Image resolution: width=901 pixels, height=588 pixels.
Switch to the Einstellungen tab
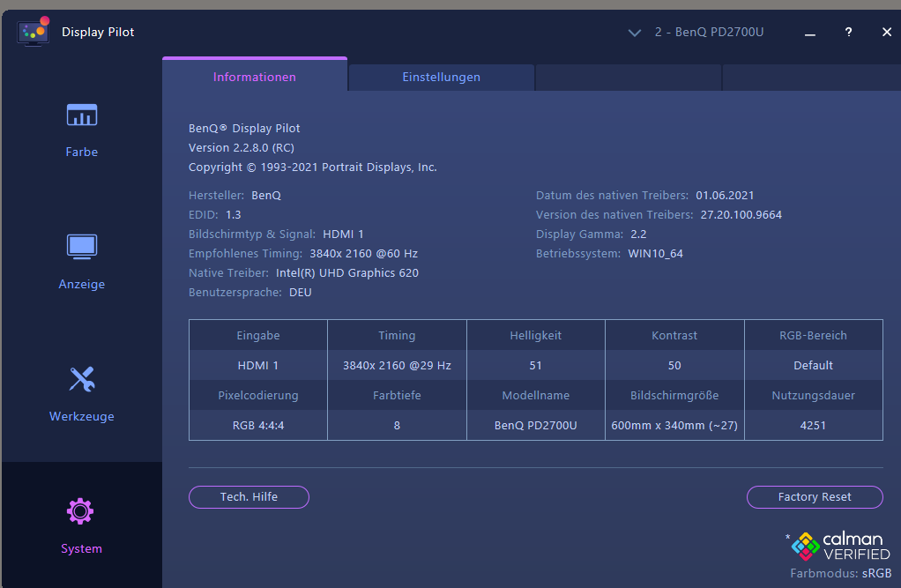pos(442,77)
